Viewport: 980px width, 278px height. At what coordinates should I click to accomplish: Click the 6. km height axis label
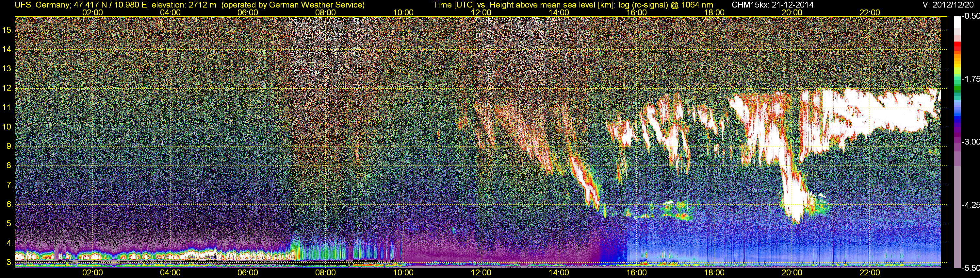pyautogui.click(x=9, y=204)
